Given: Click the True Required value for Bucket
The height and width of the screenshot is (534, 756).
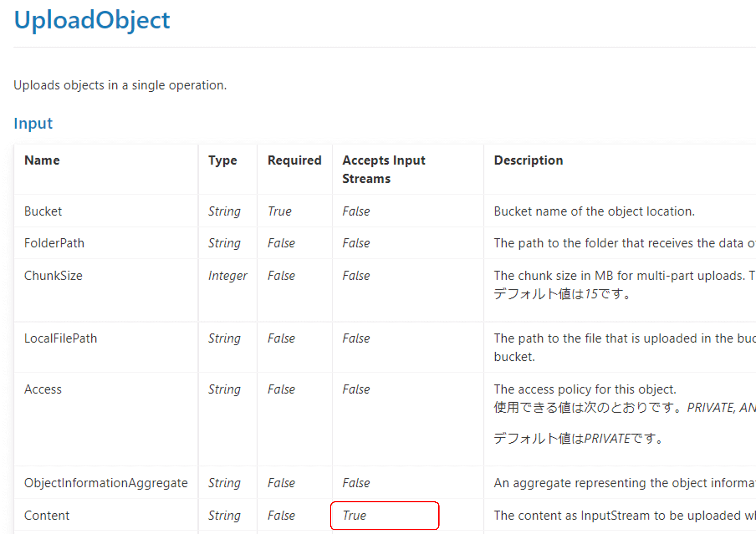Looking at the screenshot, I should coord(279,211).
